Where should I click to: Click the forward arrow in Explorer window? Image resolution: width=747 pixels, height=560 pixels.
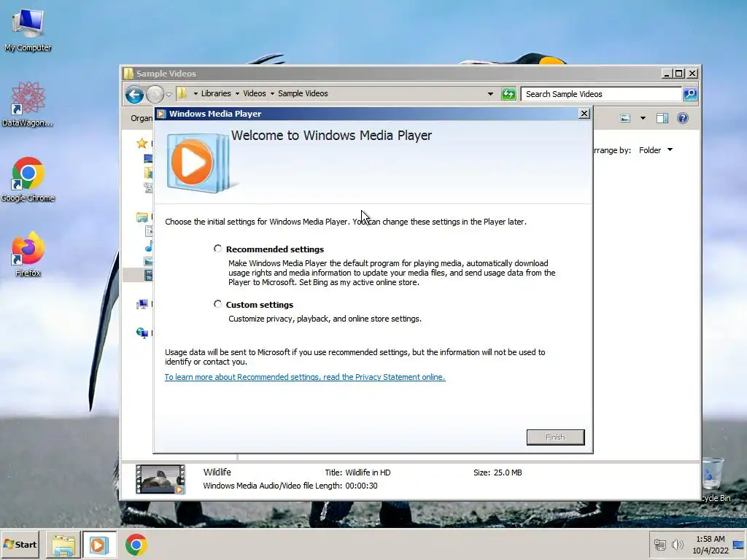click(155, 94)
